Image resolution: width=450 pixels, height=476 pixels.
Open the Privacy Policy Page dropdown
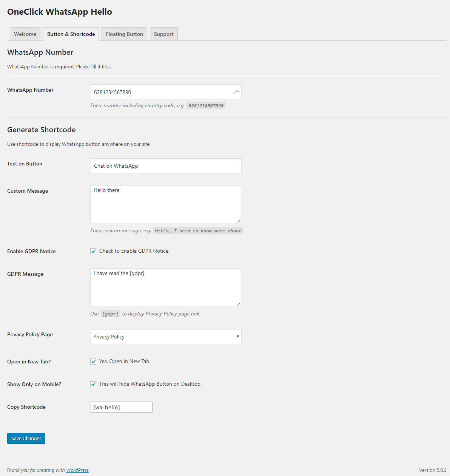pyautogui.click(x=166, y=337)
